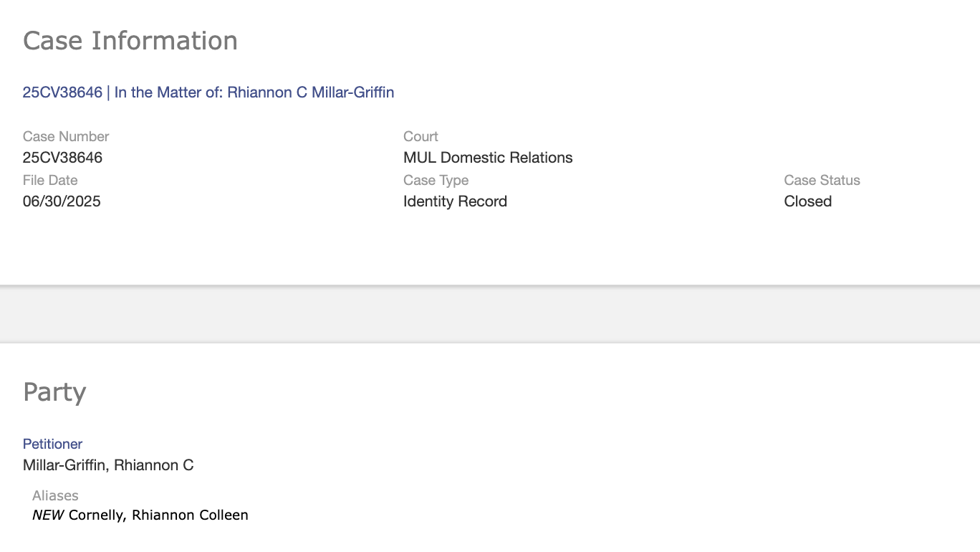Click petitioner name Millar-Griffin, Rhiannon C
Screen dimensions: 980x552
tap(108, 465)
